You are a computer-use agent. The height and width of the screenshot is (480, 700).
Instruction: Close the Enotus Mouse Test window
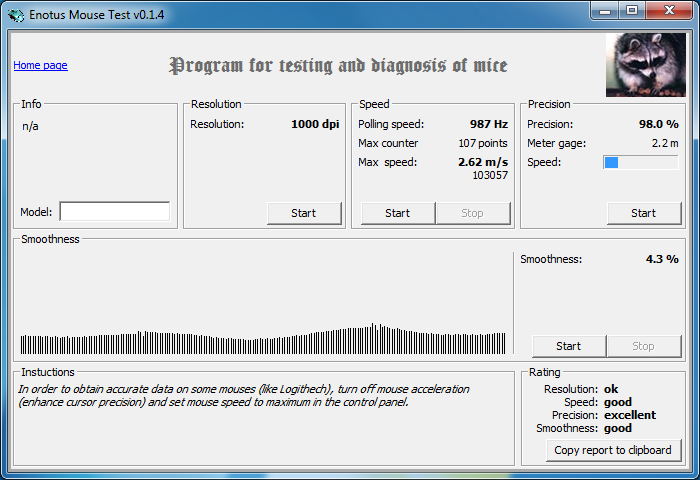click(x=668, y=11)
